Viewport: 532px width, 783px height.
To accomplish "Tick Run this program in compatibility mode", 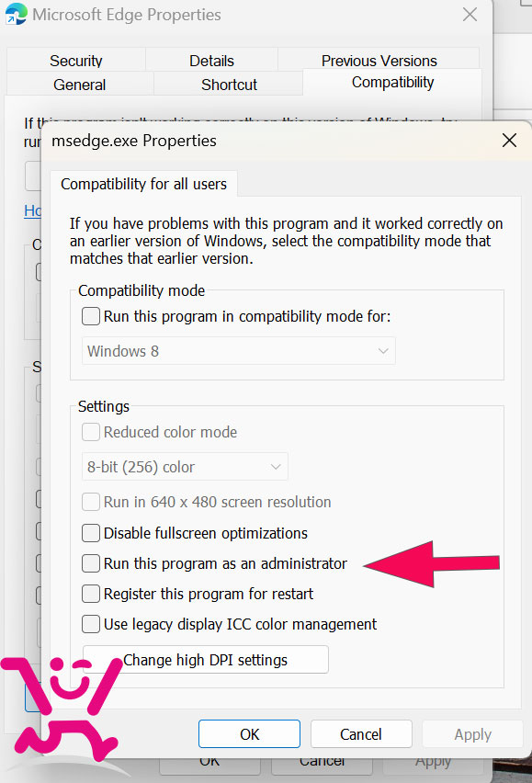I will tap(90, 316).
